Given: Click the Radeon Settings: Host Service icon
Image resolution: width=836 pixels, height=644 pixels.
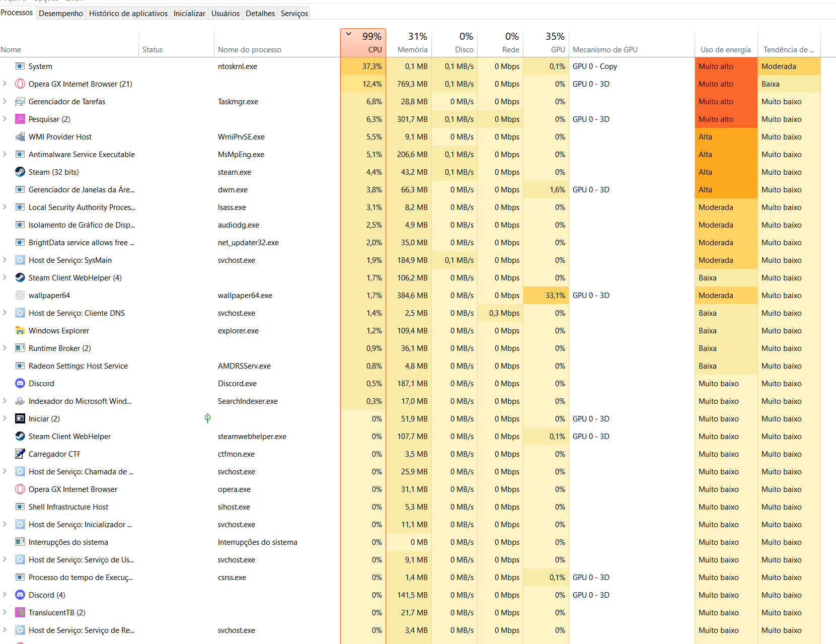Looking at the screenshot, I should pyautogui.click(x=20, y=366).
